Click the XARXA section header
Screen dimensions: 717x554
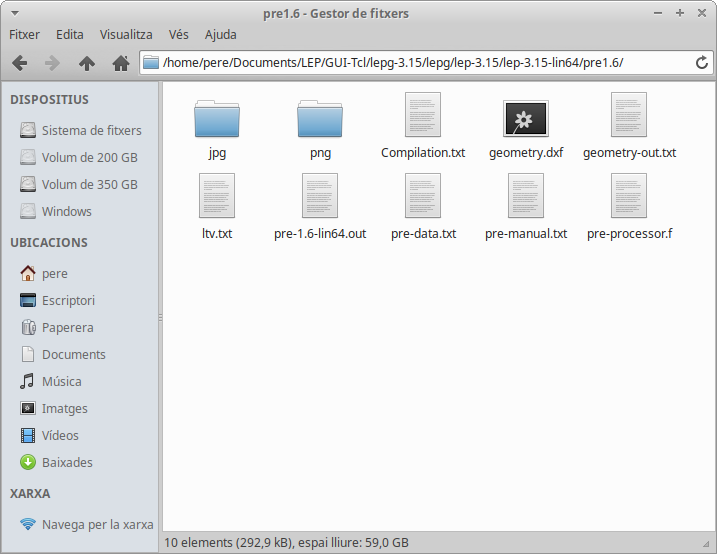(x=30, y=494)
